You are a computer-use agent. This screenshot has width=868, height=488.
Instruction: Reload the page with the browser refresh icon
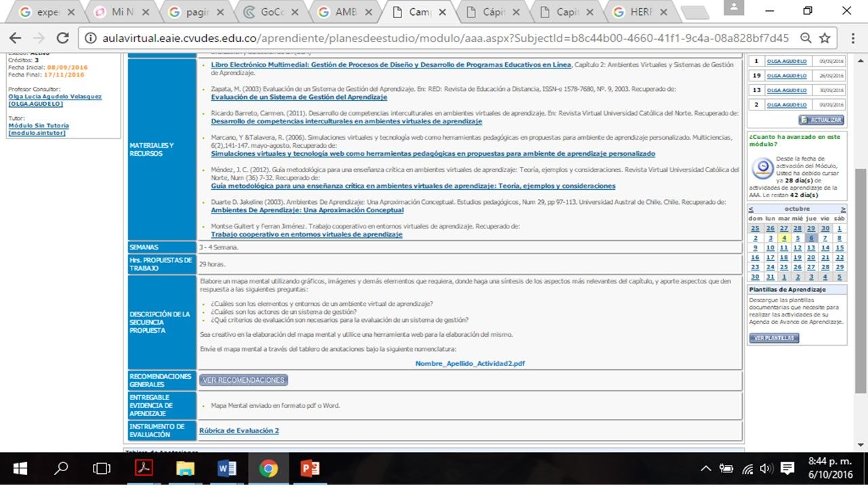[x=62, y=39]
